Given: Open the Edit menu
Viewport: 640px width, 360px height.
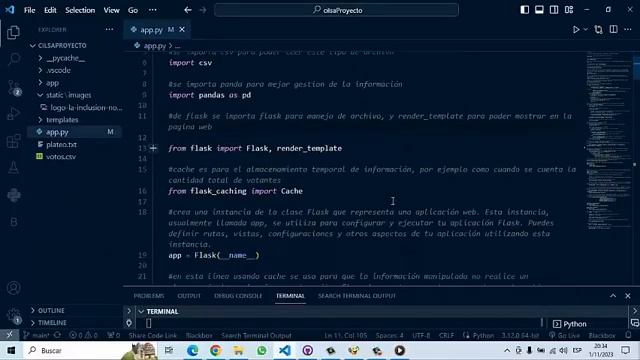Looking at the screenshot, I should (50, 10).
